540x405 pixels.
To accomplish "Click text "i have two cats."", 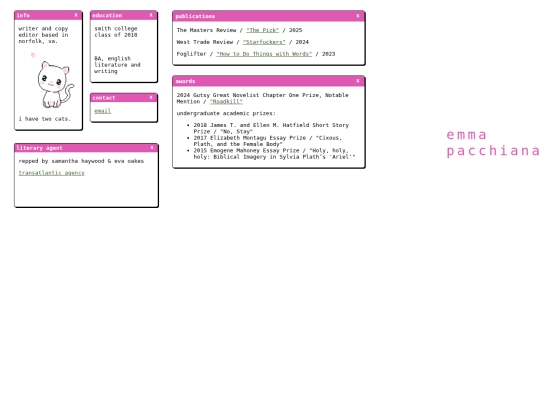I will click(x=45, y=119).
